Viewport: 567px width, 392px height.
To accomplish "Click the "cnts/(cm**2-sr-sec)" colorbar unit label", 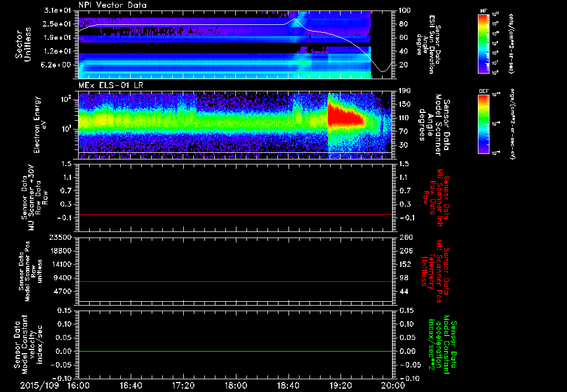I will [x=511, y=43].
